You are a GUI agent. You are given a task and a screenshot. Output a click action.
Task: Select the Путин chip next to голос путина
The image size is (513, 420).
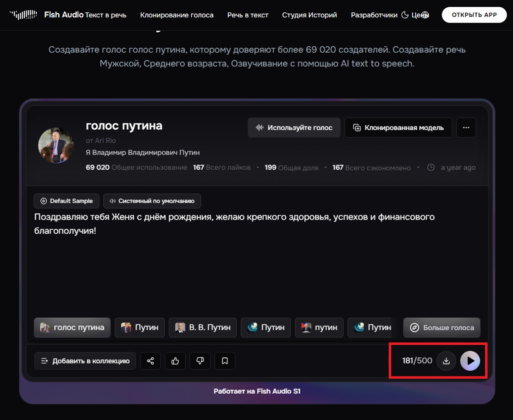(x=140, y=327)
